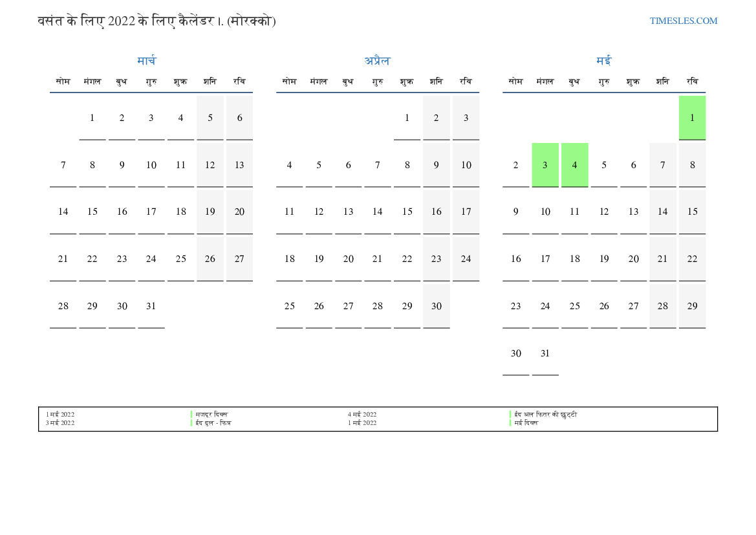Click the 3 मई 2022 legend date
The height and width of the screenshot is (535, 756).
point(60,423)
